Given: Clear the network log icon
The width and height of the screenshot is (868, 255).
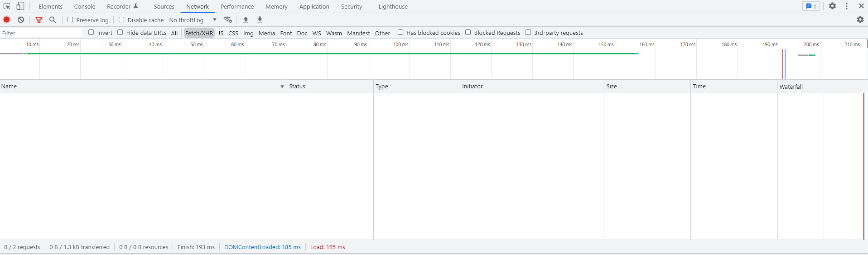Looking at the screenshot, I should (x=21, y=19).
